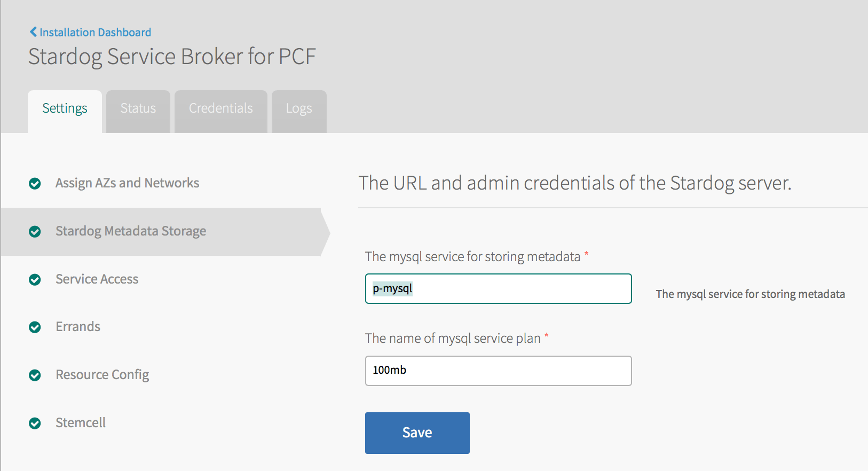This screenshot has height=471, width=868.
Task: Open the Credentials tab
Action: point(220,108)
